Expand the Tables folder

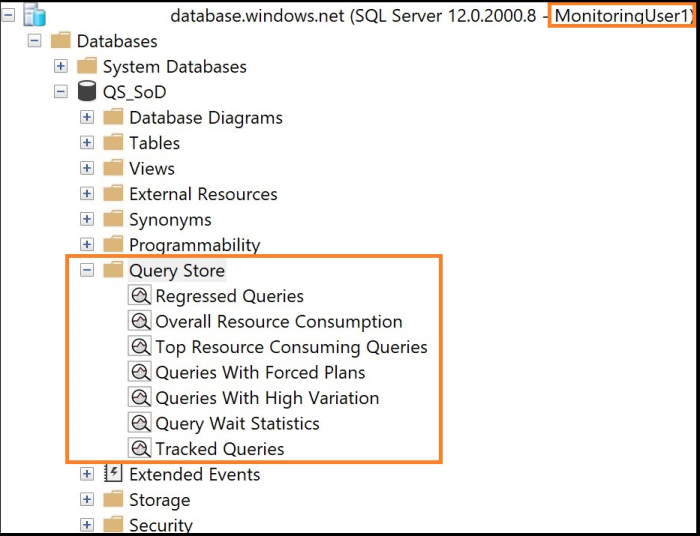click(x=87, y=143)
